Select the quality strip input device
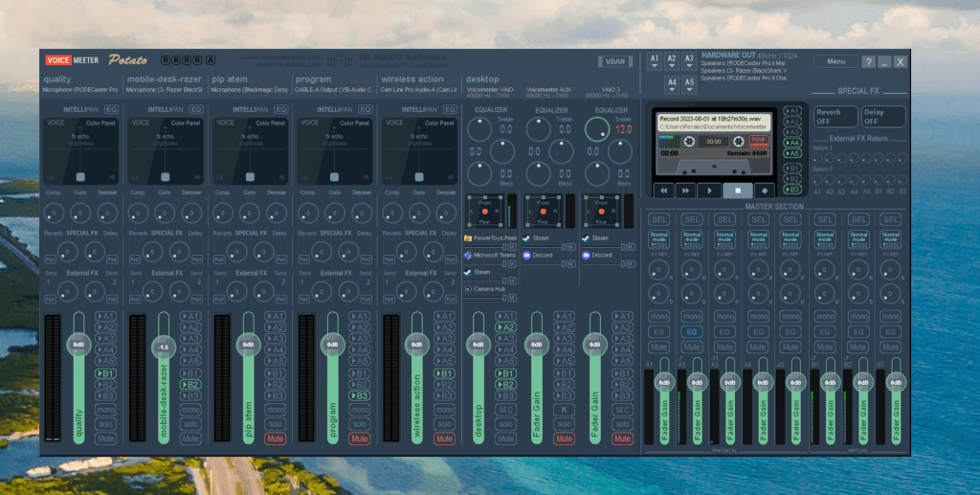This screenshot has width=980, height=495. [x=80, y=90]
